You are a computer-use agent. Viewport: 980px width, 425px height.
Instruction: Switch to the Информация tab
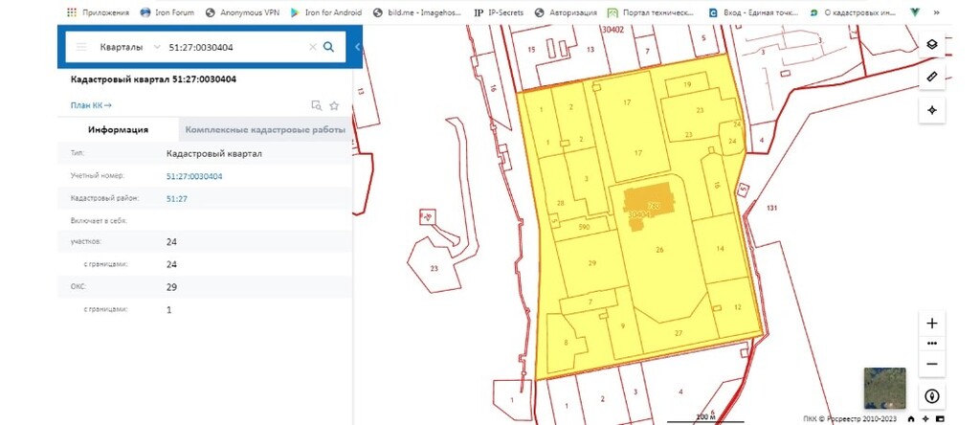coord(118,130)
